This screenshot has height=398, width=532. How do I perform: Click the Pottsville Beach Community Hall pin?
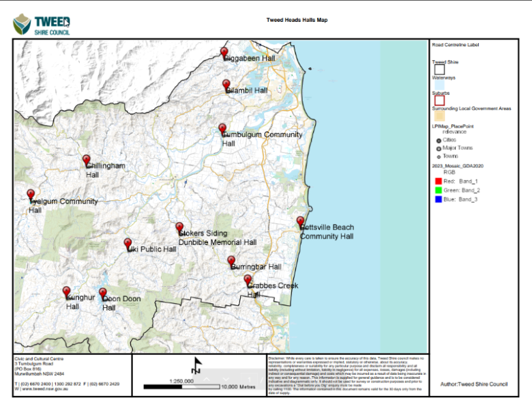(300, 223)
